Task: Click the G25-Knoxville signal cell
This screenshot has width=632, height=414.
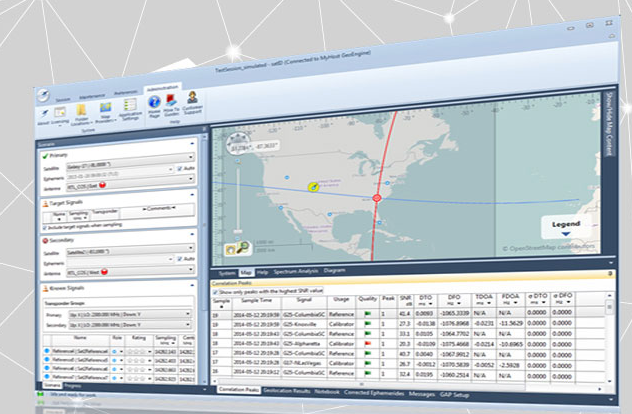Action: [304, 324]
